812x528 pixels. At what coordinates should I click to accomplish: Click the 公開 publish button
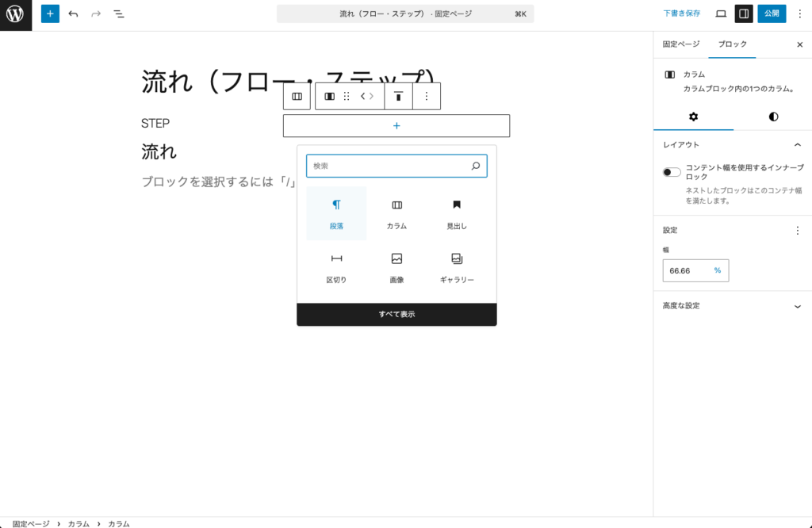pos(770,13)
